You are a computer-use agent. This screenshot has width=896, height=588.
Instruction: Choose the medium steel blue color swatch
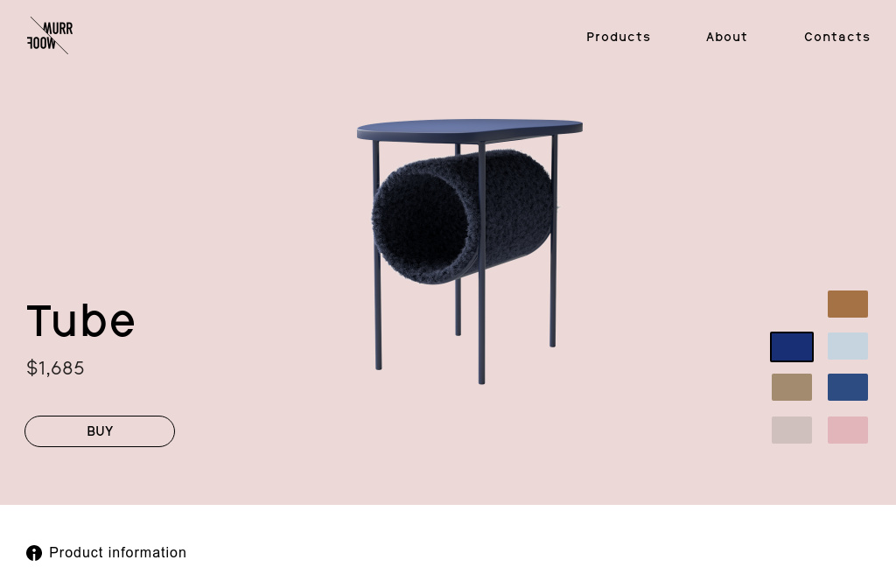point(847,388)
